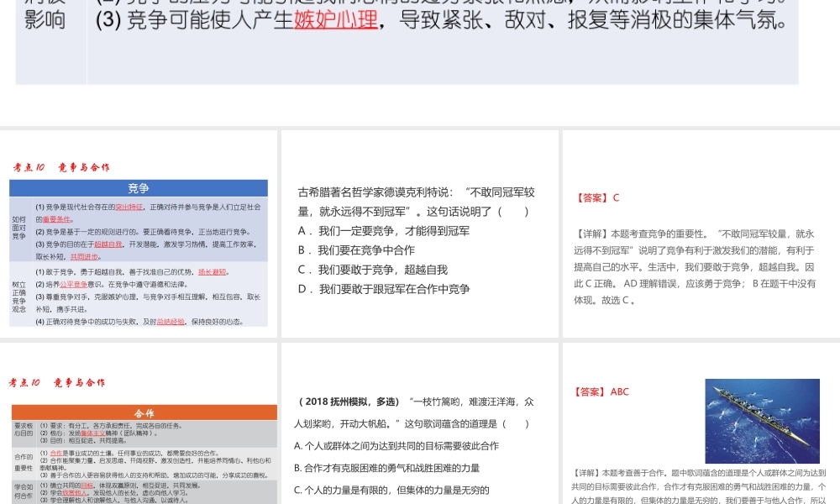Click the 考点10 竞争与合作 title above 竞争 table
The height and width of the screenshot is (504, 840).
pos(61,167)
